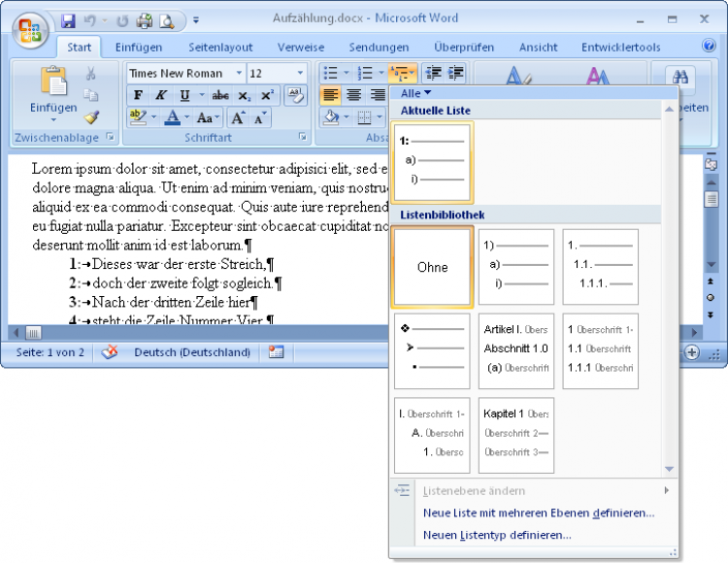728x563 pixels.
Task: Click the font color A swatch
Action: coord(172,117)
